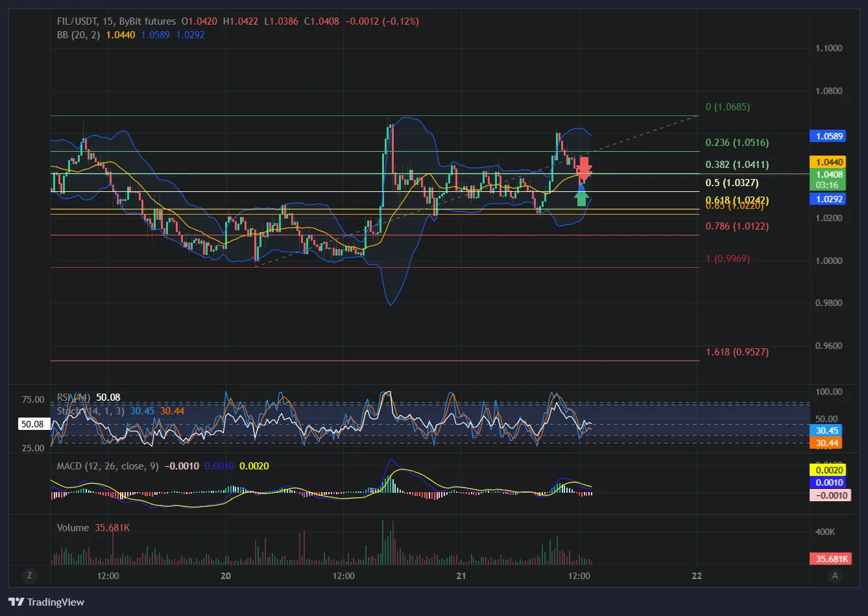The width and height of the screenshot is (868, 616).
Task: Click the TradingView logo
Action: tap(46, 602)
